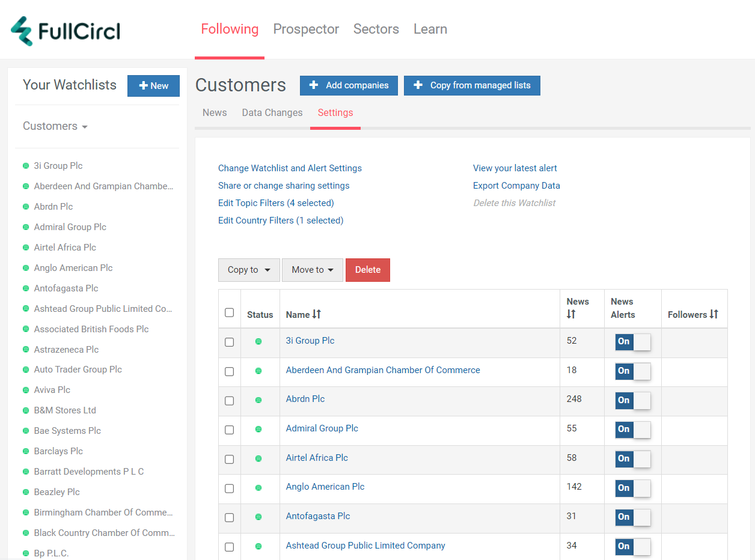
Task: Tick checkbox for Aberdeen And Grampian Chamber Of Commerce
Action: coord(229,371)
